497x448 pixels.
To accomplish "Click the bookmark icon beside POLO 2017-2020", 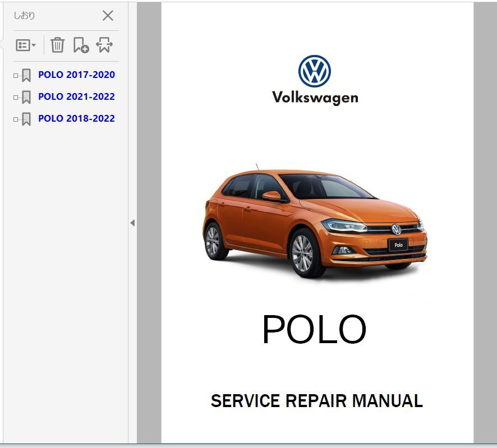I will 26,75.
